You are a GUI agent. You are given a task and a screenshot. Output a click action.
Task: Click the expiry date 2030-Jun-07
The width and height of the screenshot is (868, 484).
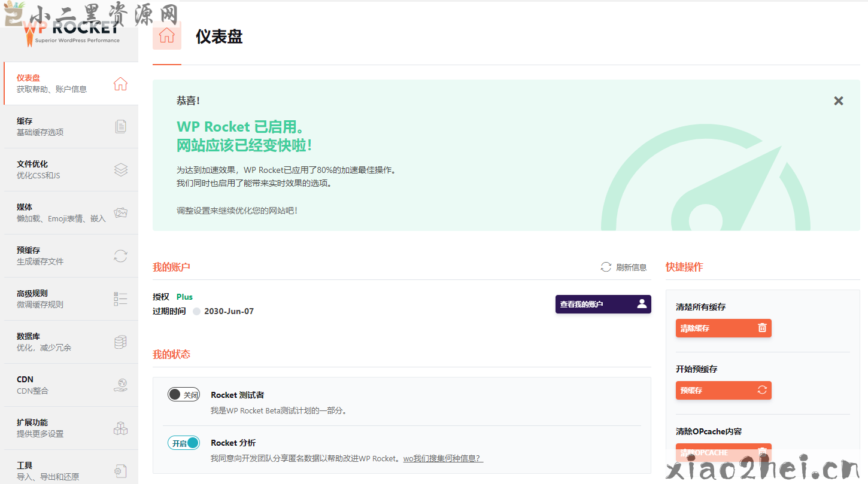[x=229, y=311]
